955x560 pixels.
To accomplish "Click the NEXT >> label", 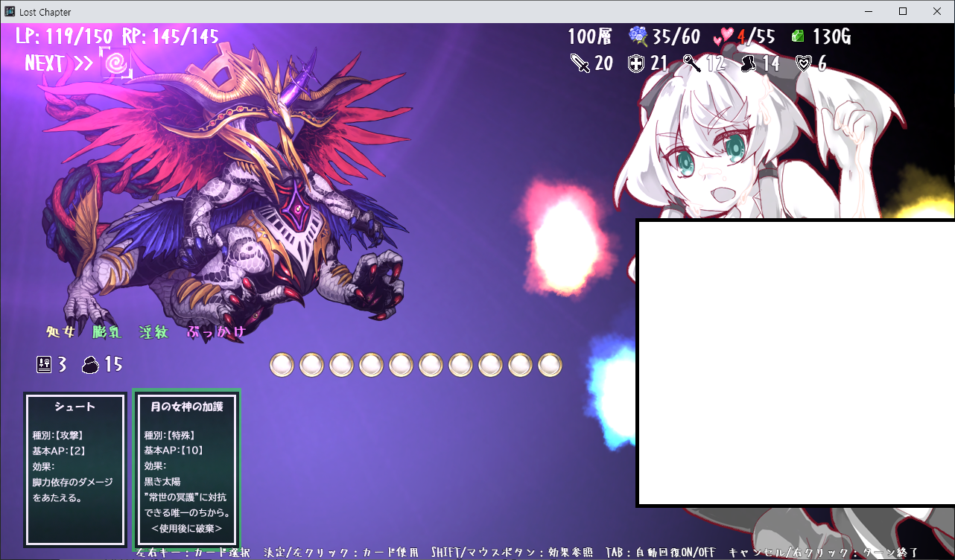I will (59, 63).
